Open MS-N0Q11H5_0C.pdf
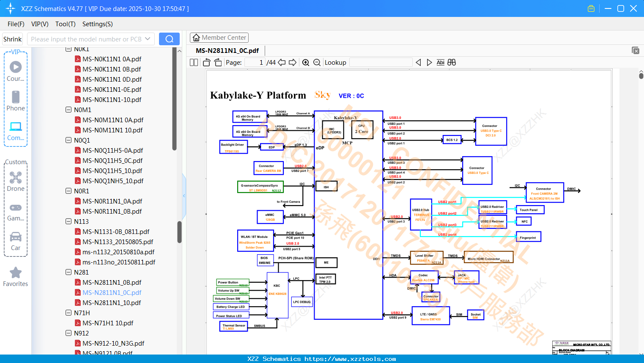Viewport: 644px width, 363px height. [x=112, y=160]
